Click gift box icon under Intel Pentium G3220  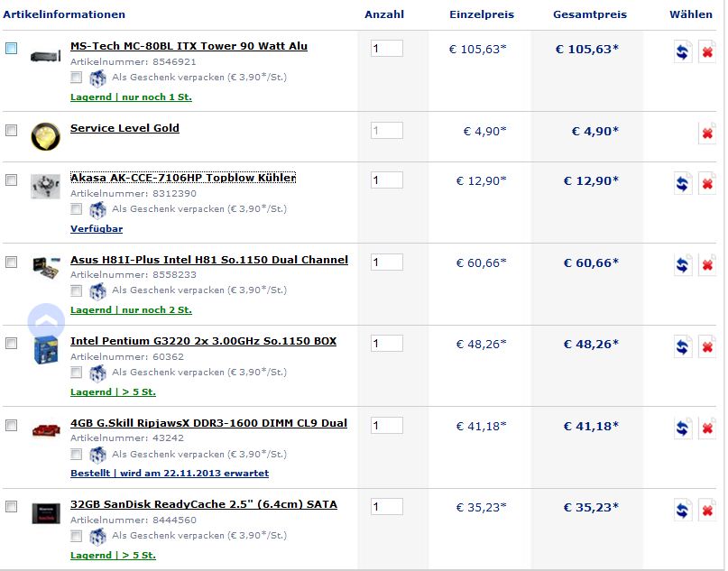(x=97, y=373)
